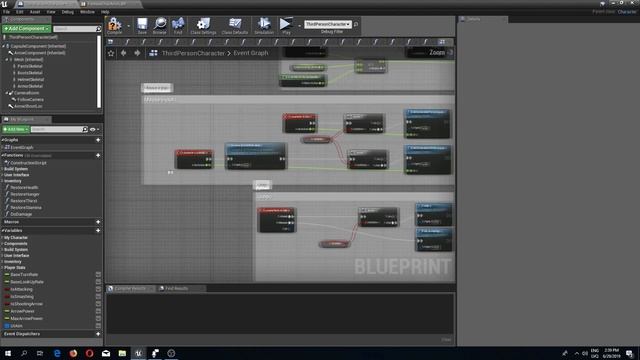640x360 pixels.
Task: Open the ThirdPersonCharacter debug filter dropdown
Action: (x=328, y=24)
